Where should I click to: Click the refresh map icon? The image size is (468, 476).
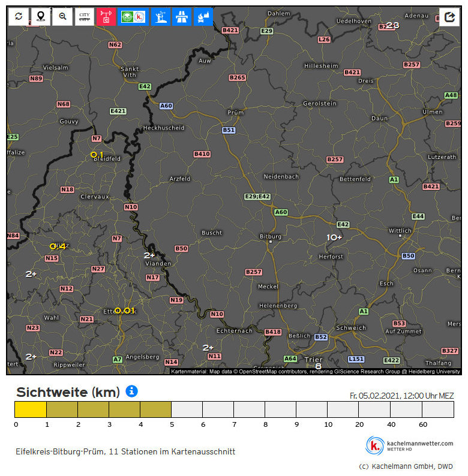19,17
